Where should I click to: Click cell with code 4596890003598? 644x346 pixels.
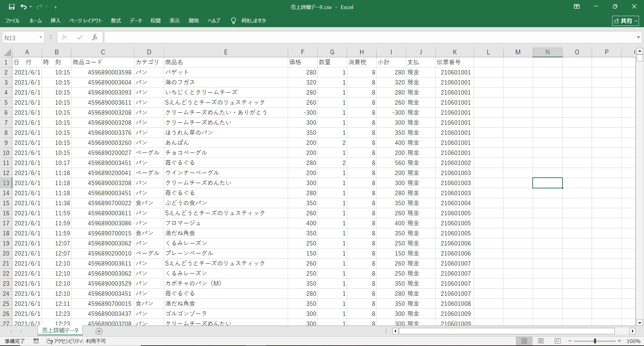pos(103,72)
